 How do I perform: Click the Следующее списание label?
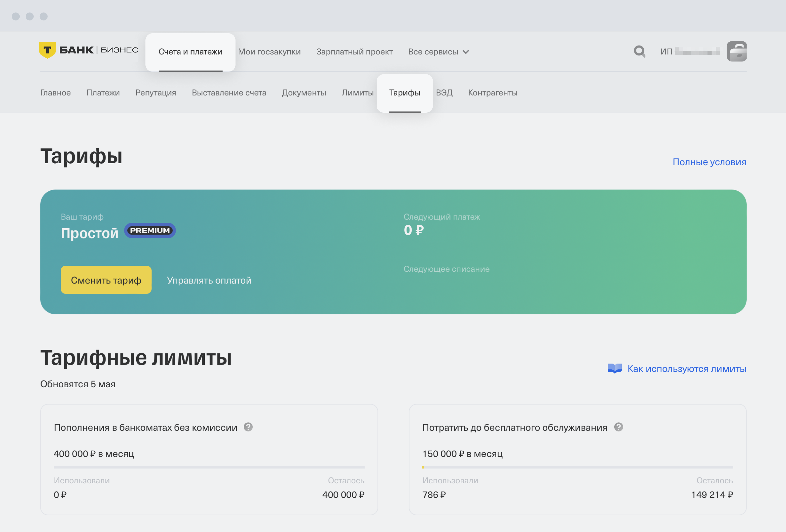[x=446, y=269]
